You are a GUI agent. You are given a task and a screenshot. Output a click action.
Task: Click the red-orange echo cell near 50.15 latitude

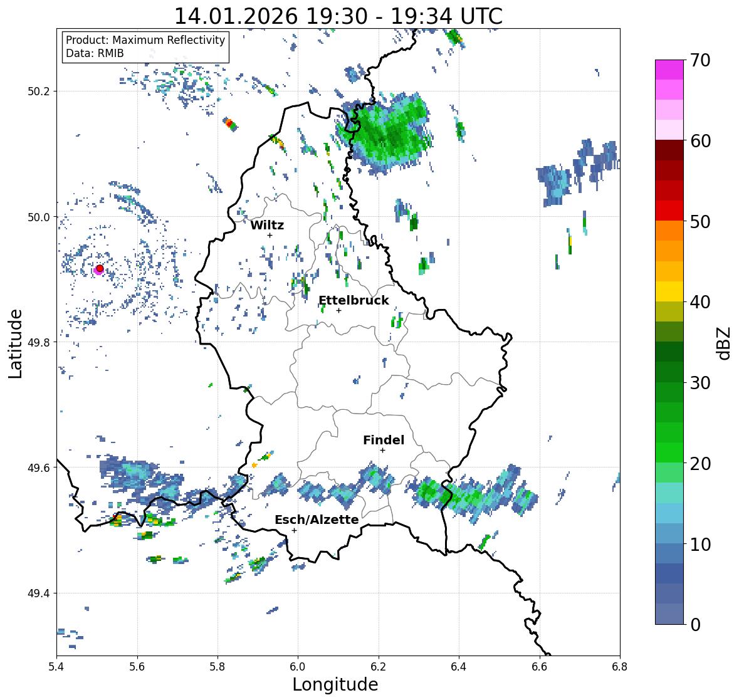click(230, 124)
